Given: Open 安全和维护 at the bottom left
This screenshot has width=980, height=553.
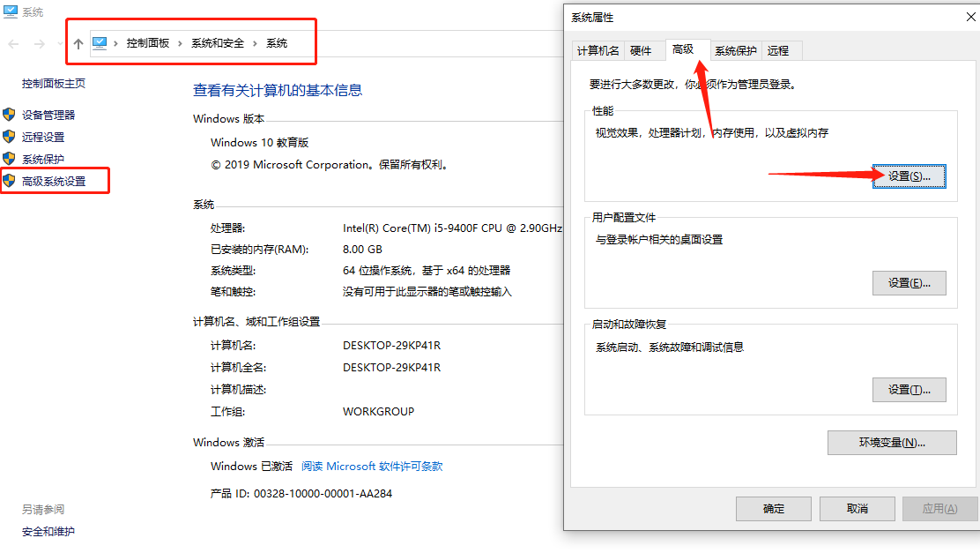Looking at the screenshot, I should [x=48, y=531].
